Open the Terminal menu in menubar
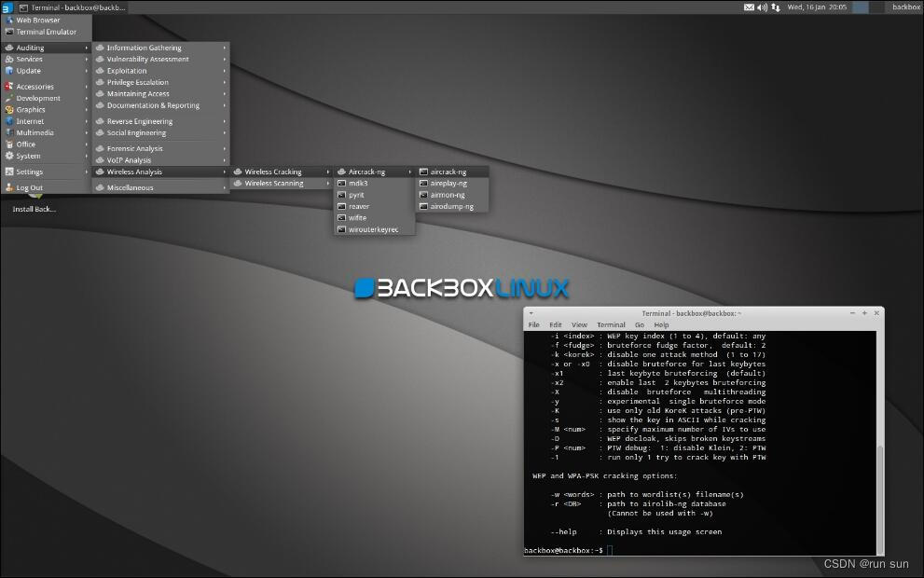Viewport: 924px width, 578px height. (x=611, y=324)
